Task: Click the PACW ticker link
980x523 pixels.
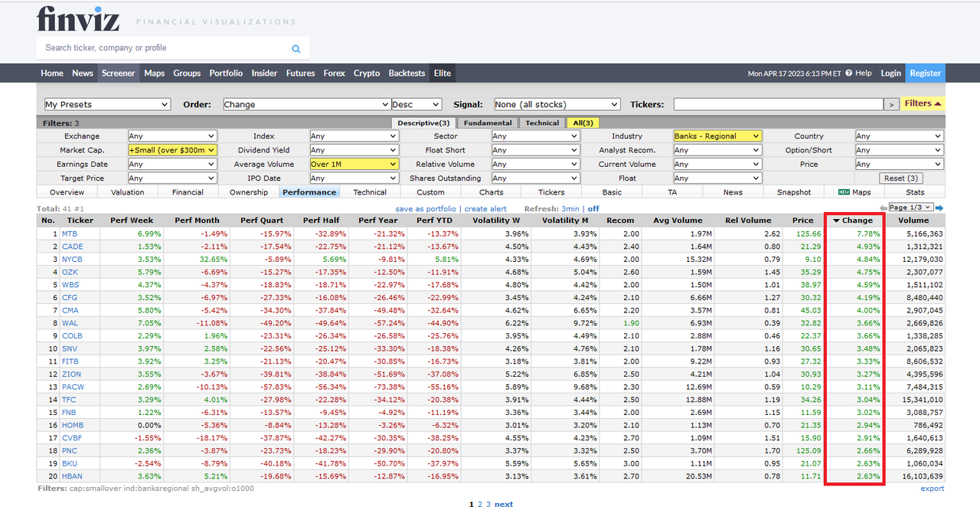Action: (73, 387)
